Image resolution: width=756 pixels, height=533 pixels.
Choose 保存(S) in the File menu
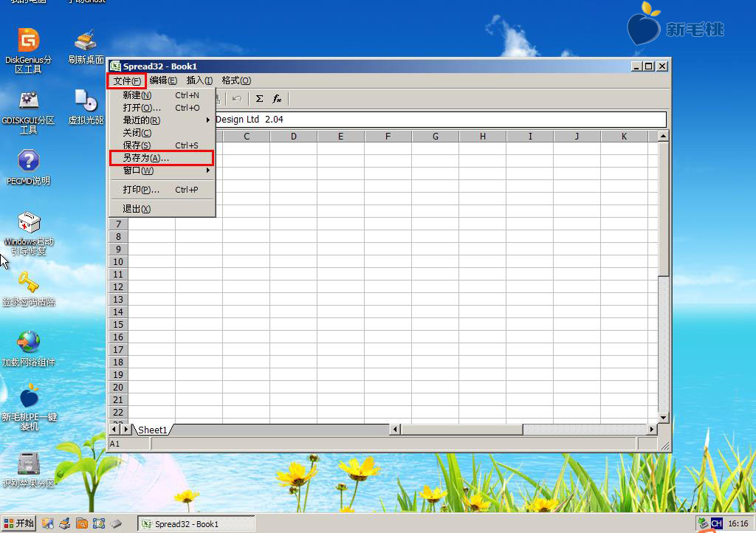162,145
